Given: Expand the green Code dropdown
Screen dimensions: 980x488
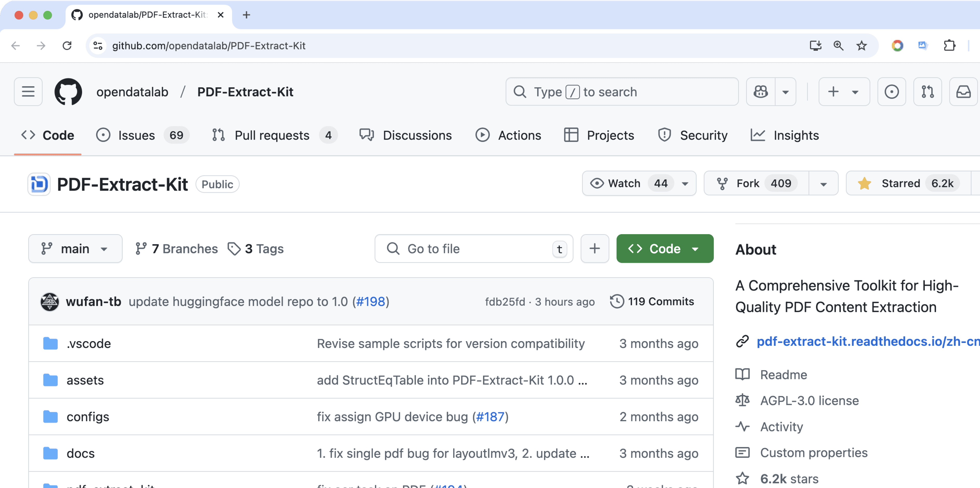Looking at the screenshot, I should [x=664, y=248].
